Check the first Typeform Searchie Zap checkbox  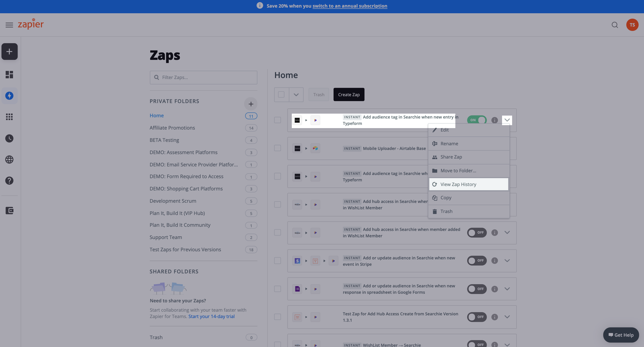(x=278, y=120)
